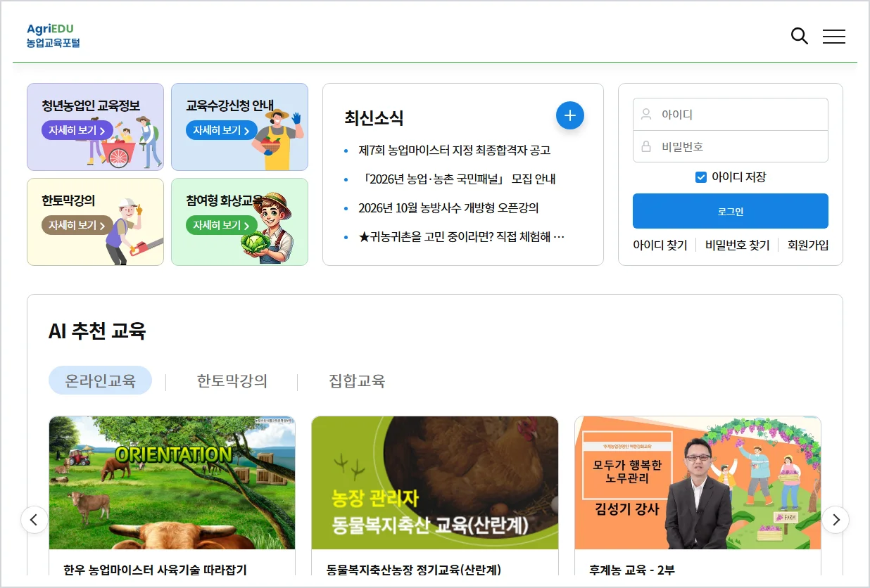This screenshot has width=870, height=588.
Task: Open news item 2026년 농업·농촌 국민패널 모집 안내
Action: [x=457, y=179]
